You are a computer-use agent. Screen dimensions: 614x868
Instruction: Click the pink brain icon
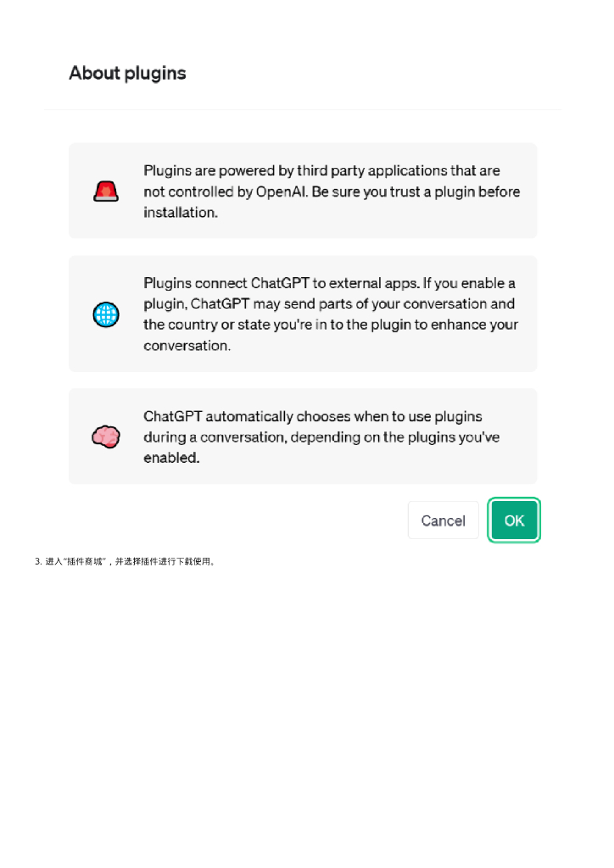tap(106, 437)
